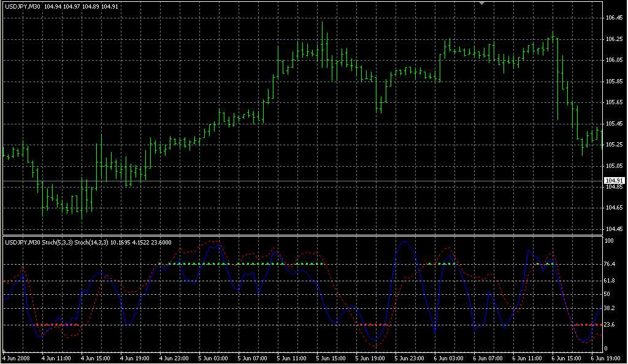Click the 76.4 level on stochastic scale
Viewport: 628px width, 364px height.
pyautogui.click(x=610, y=264)
